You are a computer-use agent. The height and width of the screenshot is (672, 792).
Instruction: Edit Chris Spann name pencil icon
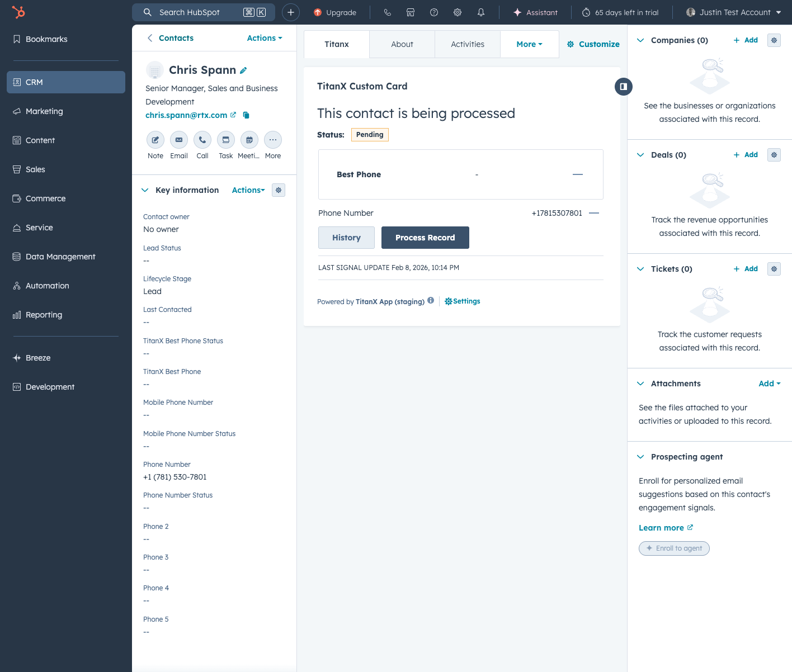pos(243,70)
